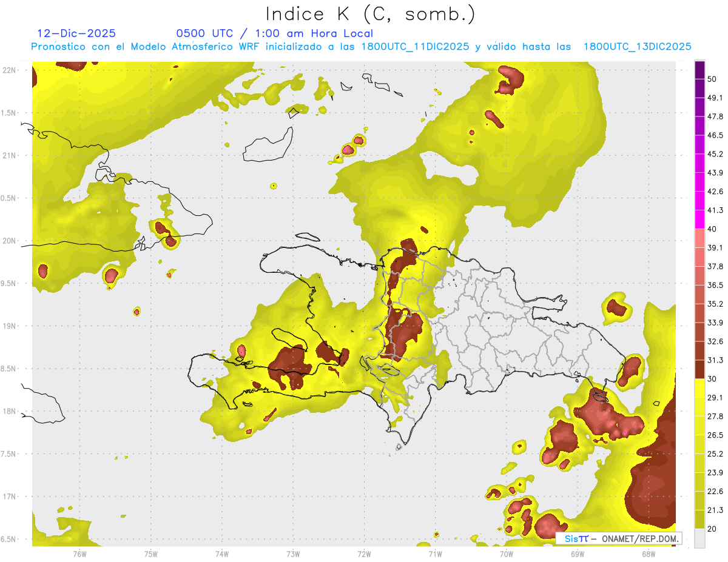Click the "43.9" value on the color scale
This screenshot has width=728, height=562.
[716, 173]
